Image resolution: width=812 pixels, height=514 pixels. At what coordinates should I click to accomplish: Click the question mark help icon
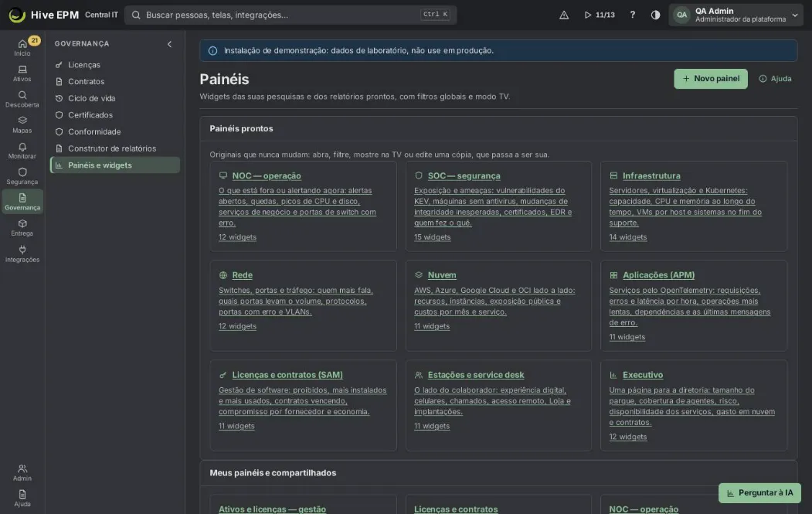click(x=632, y=15)
